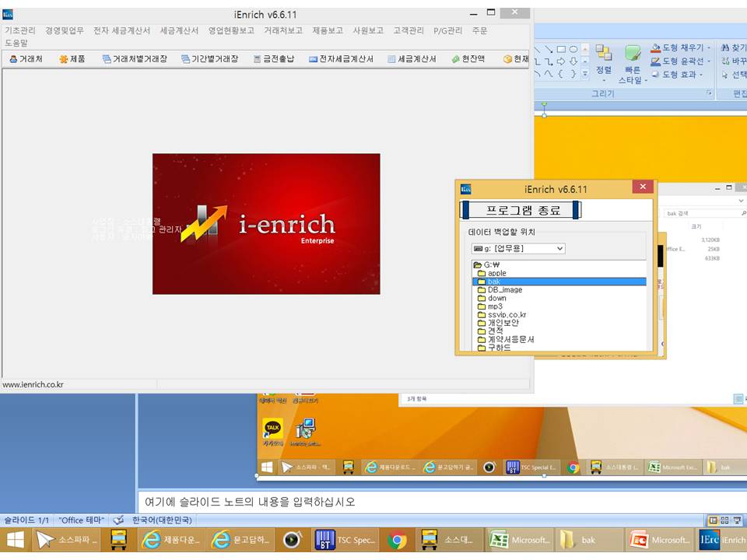
Task: Open 현잔액 from the toolbar
Action: [x=468, y=59]
